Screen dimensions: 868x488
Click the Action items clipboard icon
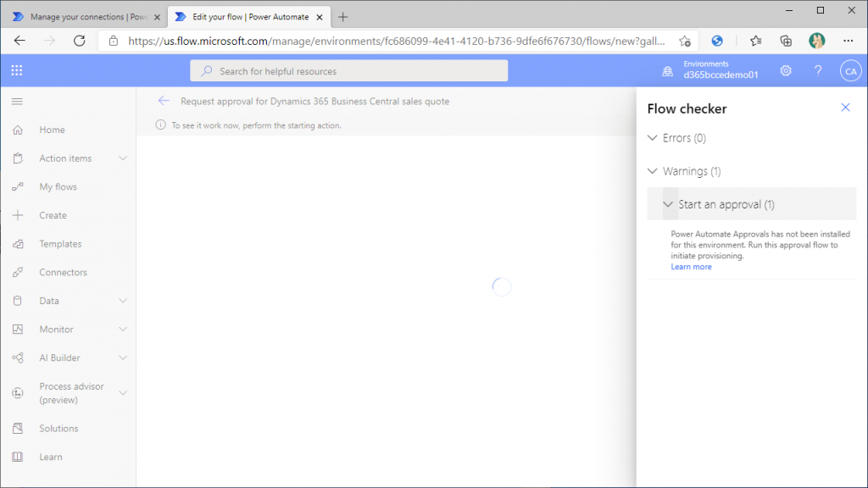[x=18, y=158]
